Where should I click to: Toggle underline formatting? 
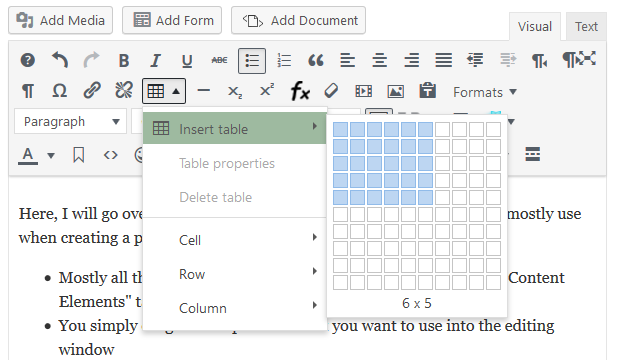coord(187,61)
